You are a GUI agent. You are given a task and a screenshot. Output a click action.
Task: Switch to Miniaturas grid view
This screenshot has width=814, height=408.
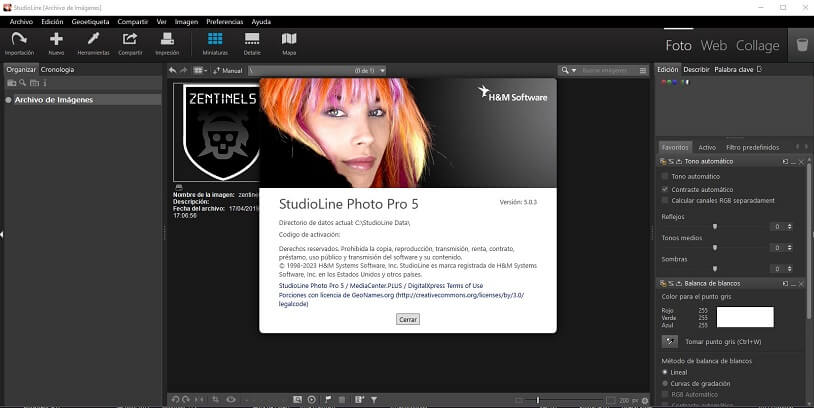[215, 39]
